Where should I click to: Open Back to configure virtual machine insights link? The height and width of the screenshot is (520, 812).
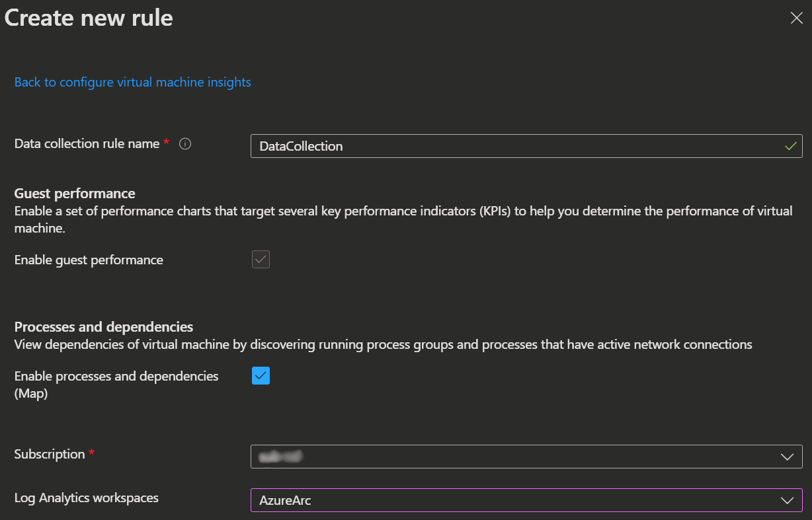[x=133, y=82]
